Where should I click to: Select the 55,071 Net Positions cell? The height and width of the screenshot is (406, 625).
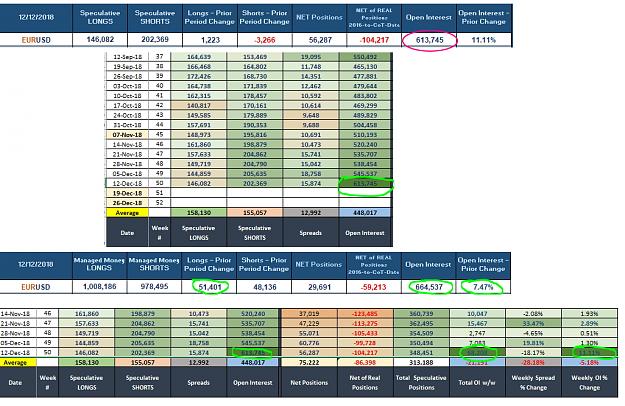309,333
